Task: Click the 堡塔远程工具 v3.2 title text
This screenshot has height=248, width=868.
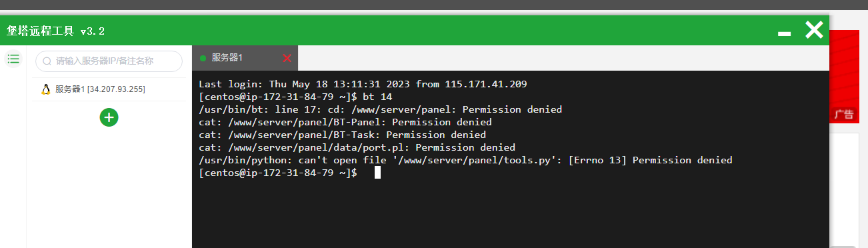Action: pyautogui.click(x=55, y=31)
